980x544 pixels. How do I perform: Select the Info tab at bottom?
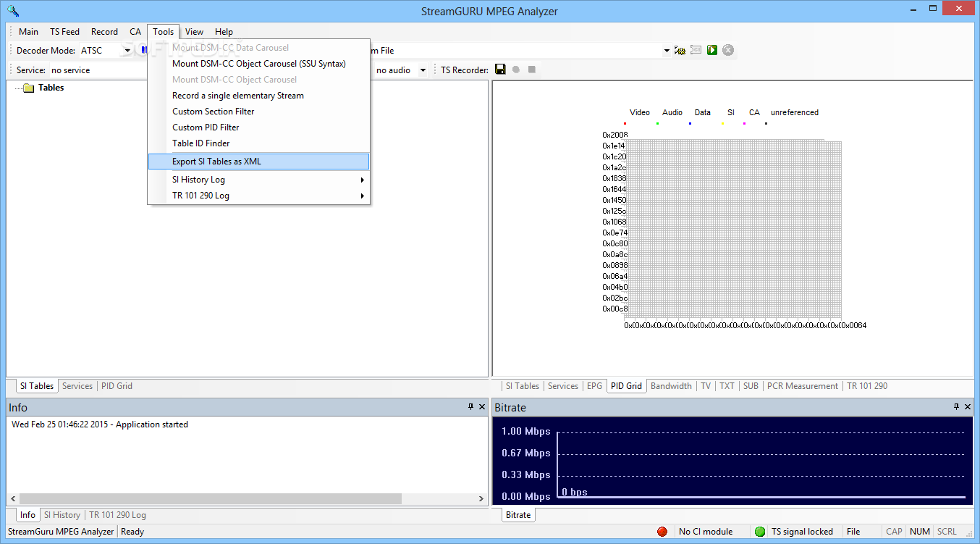28,515
